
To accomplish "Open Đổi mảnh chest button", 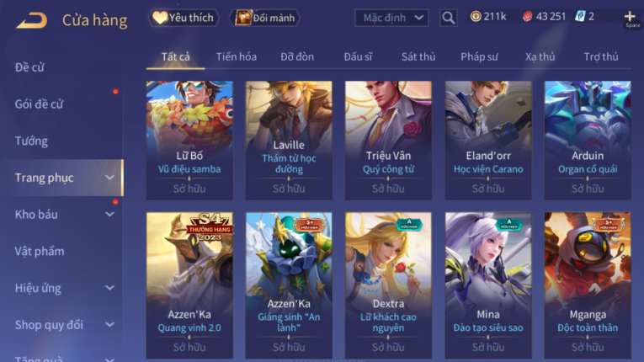I will point(264,18).
